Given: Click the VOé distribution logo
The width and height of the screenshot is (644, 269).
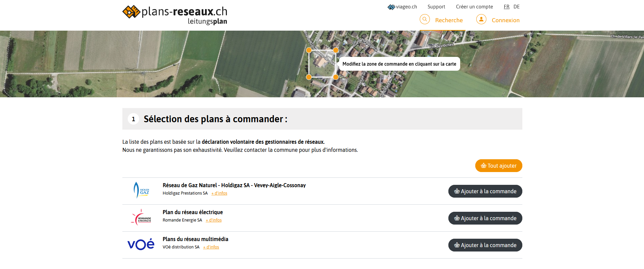Looking at the screenshot, I should pyautogui.click(x=141, y=244).
